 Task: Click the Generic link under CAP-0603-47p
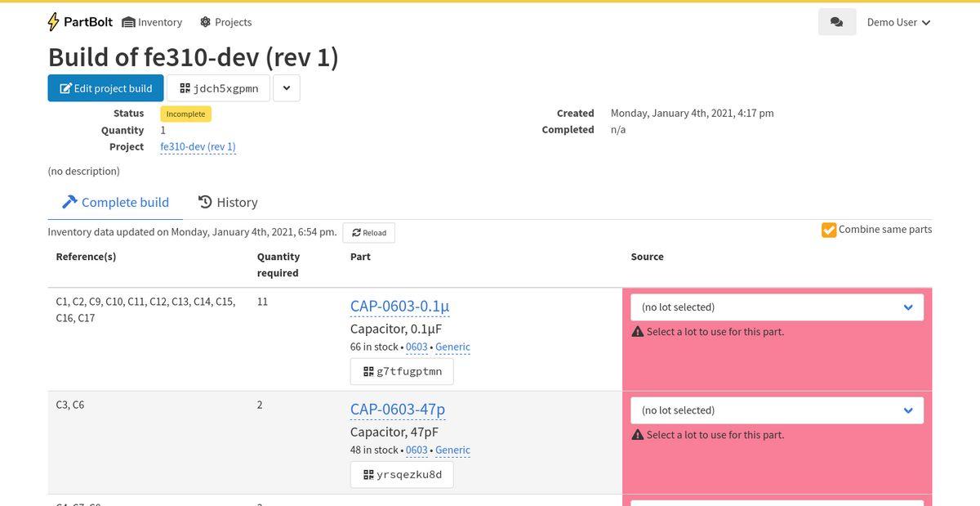[452, 450]
